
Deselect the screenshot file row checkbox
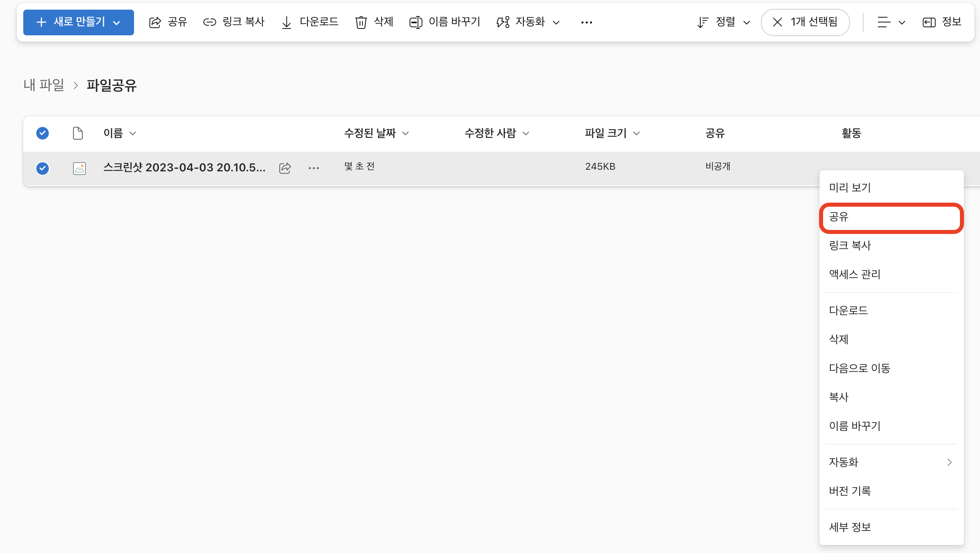(x=43, y=168)
